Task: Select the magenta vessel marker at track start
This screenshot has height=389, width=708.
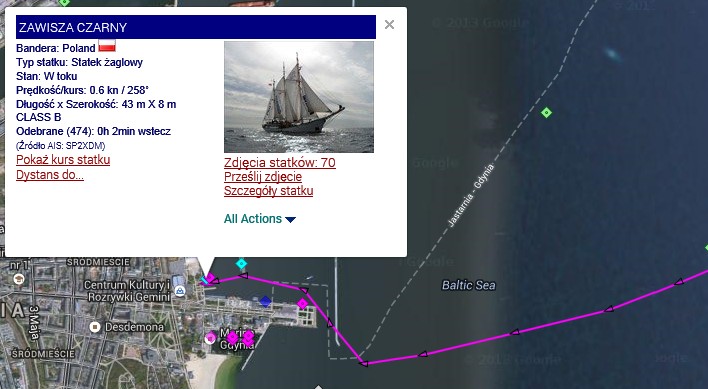Action: (x=210, y=278)
